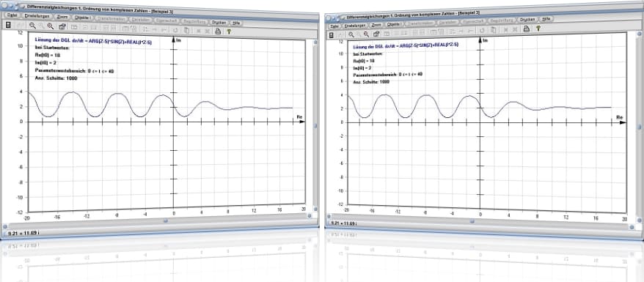Viewport: 644px width, 282px height.
Task: Click the top arrow of the right window's vertical scrollbar
Action: click(639, 34)
